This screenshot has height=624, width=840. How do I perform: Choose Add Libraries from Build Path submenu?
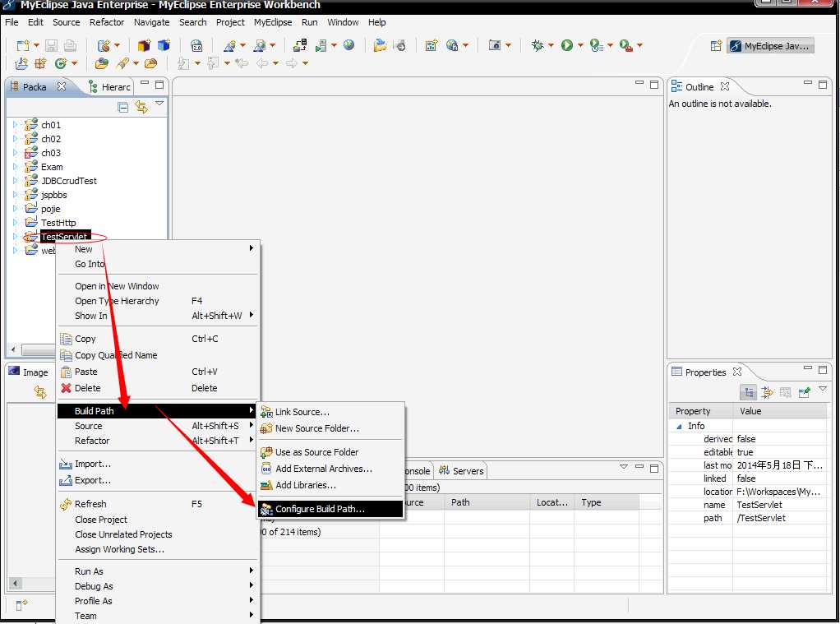click(x=330, y=485)
